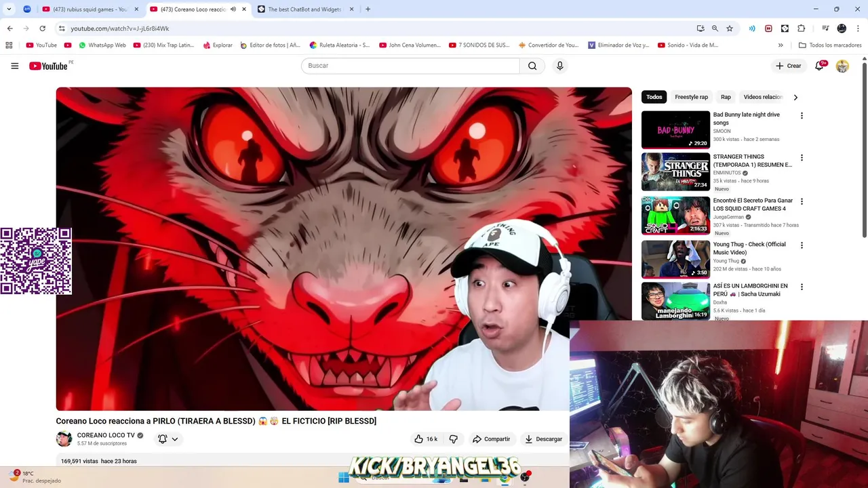The image size is (868, 488).
Task: Reload the page with refresh icon
Action: tap(42, 28)
